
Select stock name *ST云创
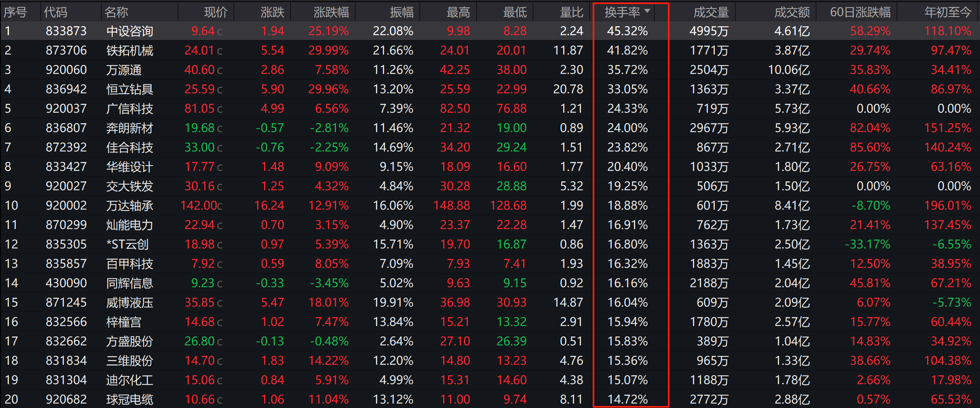point(127,244)
